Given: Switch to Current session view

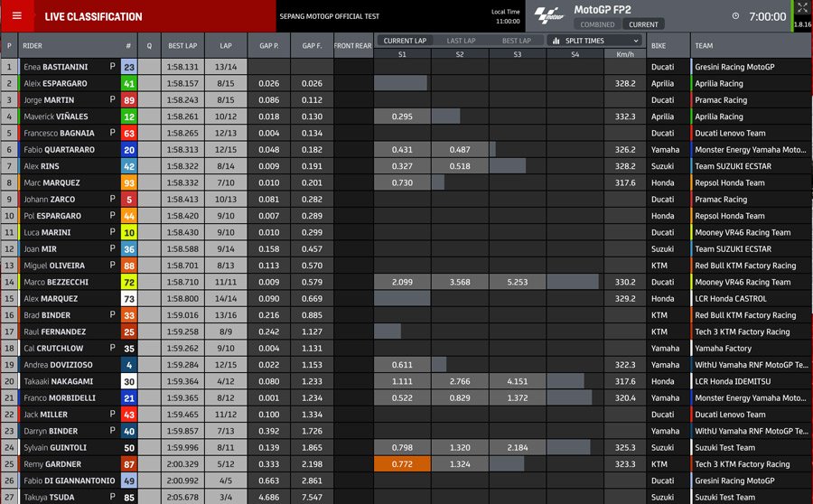Looking at the screenshot, I should 643,24.
